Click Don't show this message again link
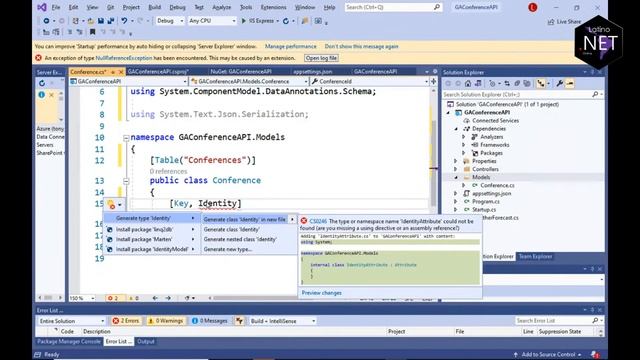640x360 pixels. 361,47
